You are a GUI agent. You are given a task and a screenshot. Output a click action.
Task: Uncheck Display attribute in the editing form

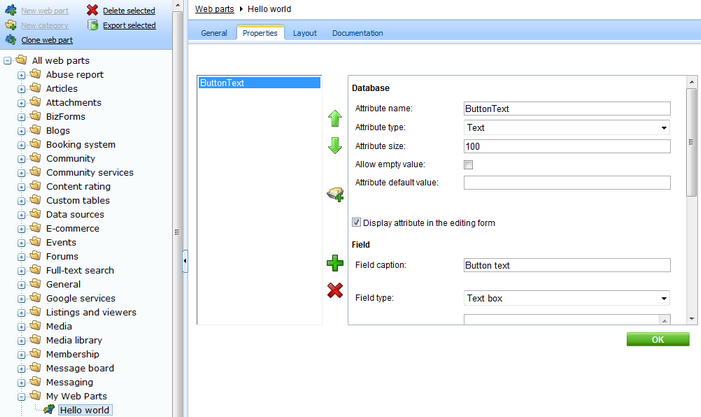click(357, 222)
